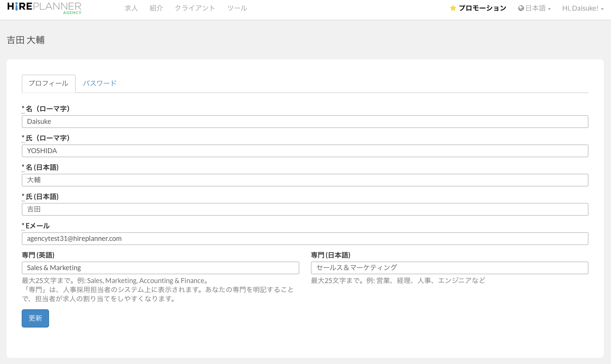
Task: Expand the Hi, Daisuke! user menu
Action: click(582, 8)
